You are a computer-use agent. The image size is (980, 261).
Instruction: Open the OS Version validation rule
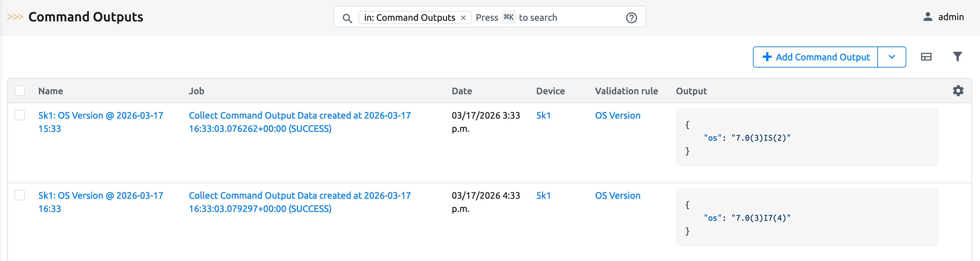[617, 115]
